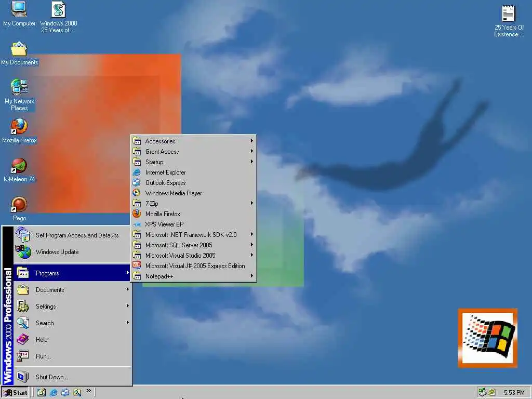Image resolution: width=532 pixels, height=399 pixels.
Task: Click the 5:53 PM clock
Action: tap(514, 393)
